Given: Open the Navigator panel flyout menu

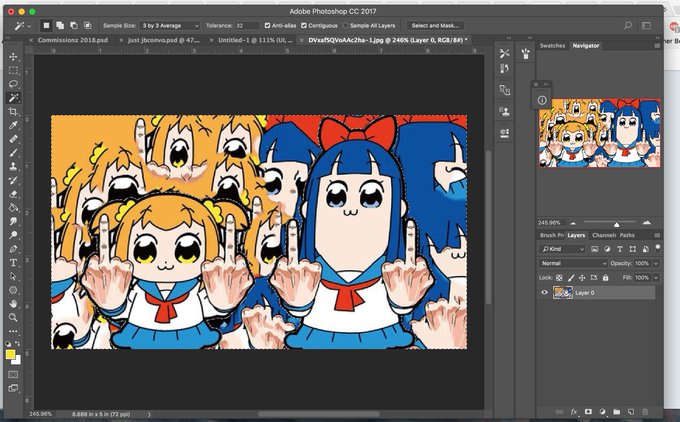Looking at the screenshot, I should [657, 46].
